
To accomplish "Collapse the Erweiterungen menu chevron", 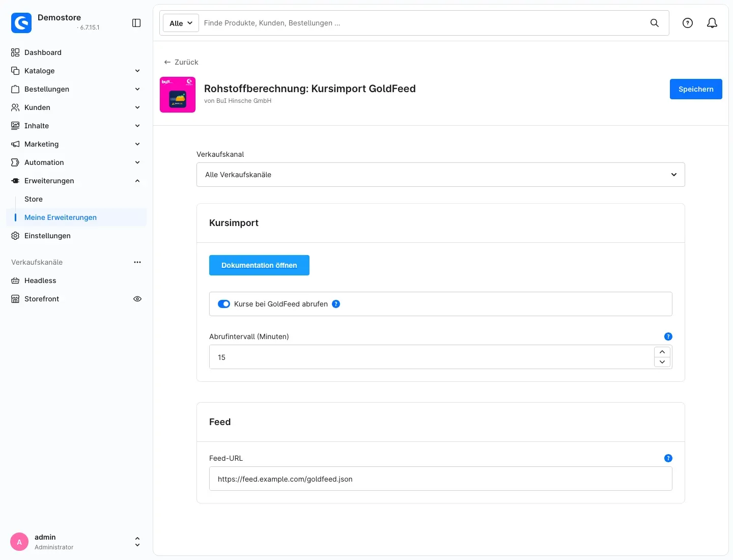I will [137, 181].
